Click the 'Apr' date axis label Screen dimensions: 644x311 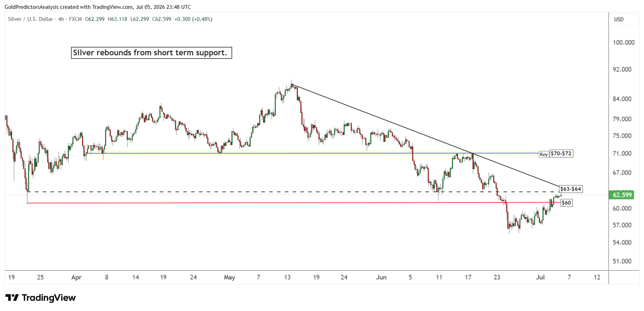tap(76, 277)
